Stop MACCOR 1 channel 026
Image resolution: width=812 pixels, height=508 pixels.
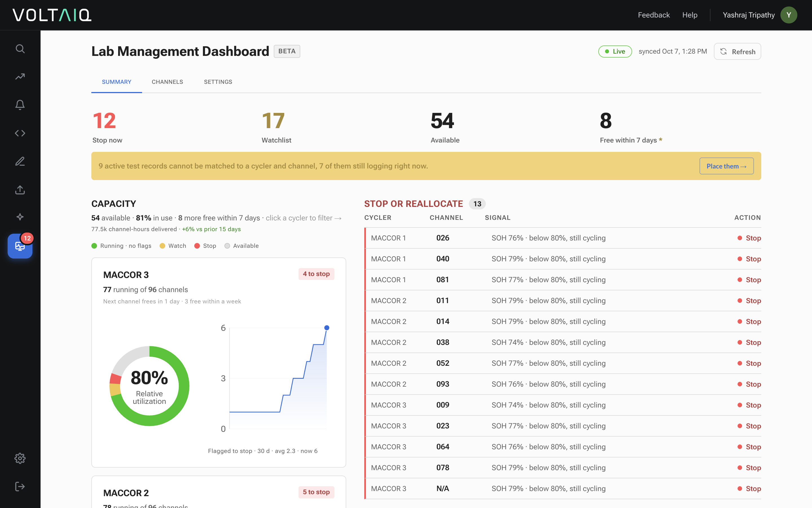point(749,238)
